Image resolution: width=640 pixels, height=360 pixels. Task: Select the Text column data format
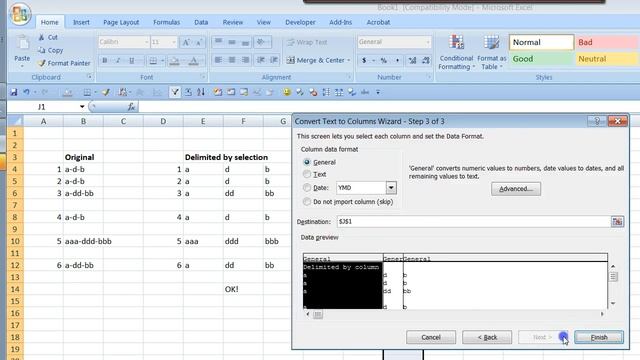click(307, 174)
